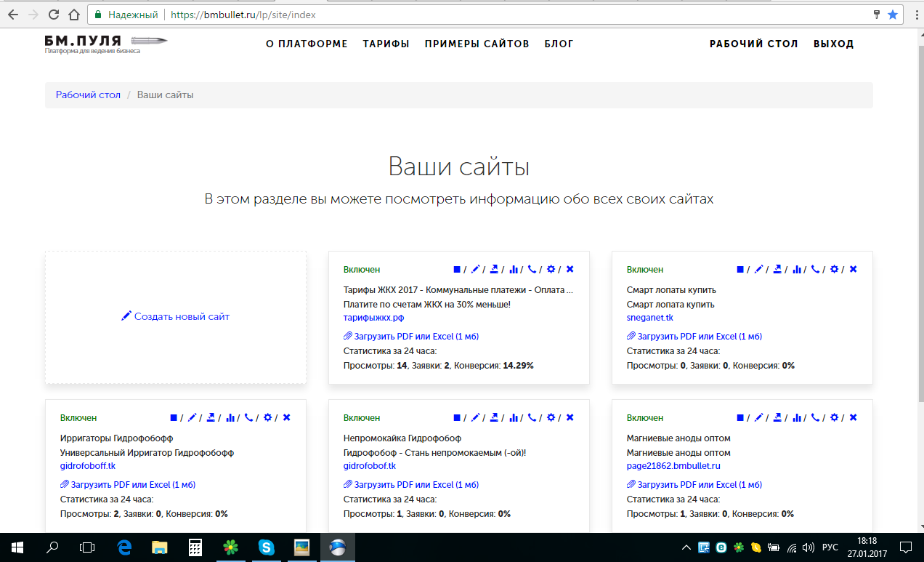Open bar chart statistics for Тарифы ЖКХ site
Screen dimensions: 924x562
[x=514, y=270]
